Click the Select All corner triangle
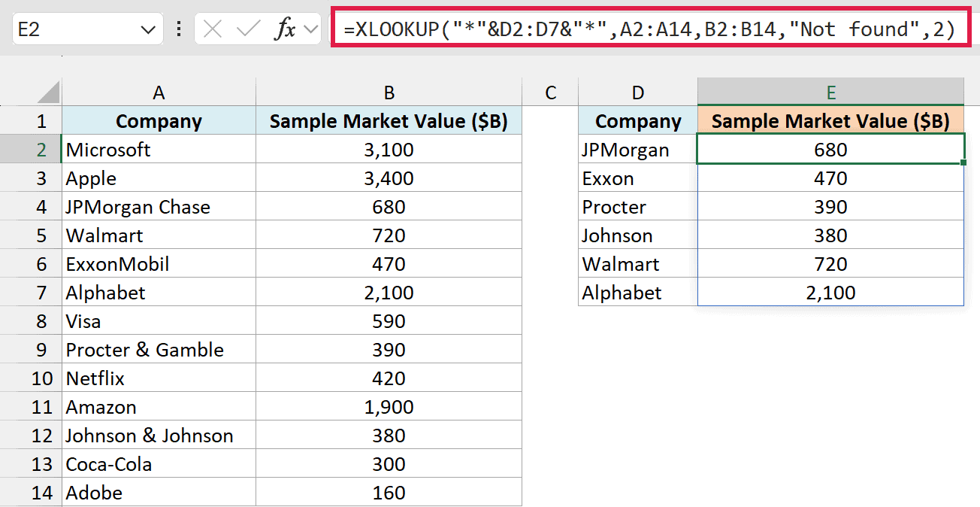The image size is (980, 507). click(48, 93)
